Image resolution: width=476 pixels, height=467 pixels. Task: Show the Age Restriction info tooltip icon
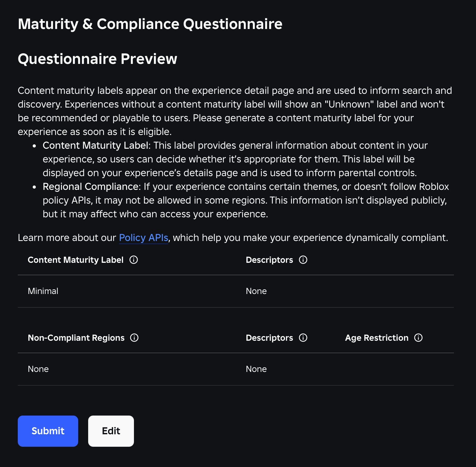[418, 338]
